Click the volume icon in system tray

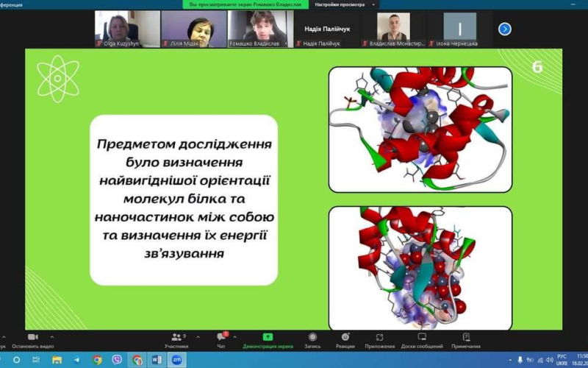point(549,360)
